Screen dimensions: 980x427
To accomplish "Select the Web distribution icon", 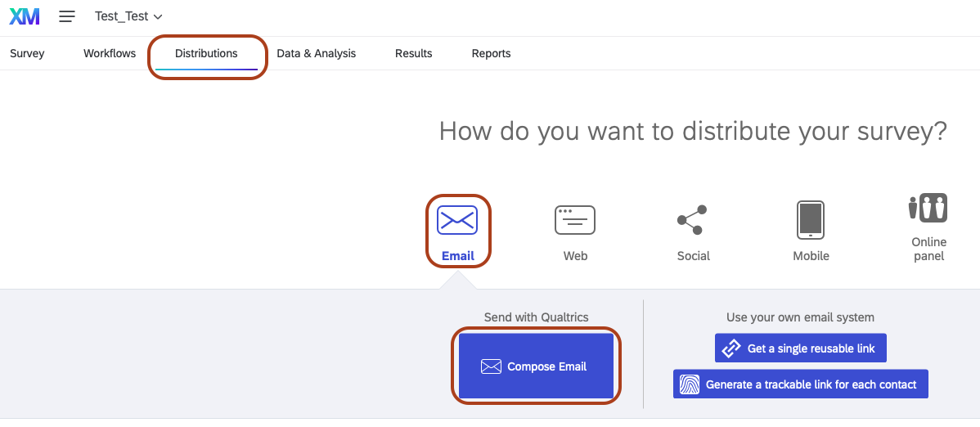I will coord(575,220).
